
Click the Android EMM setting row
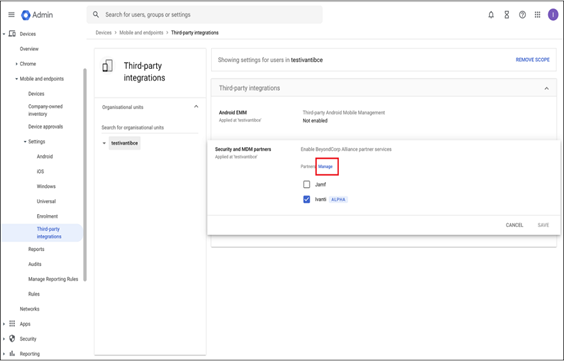[384, 116]
